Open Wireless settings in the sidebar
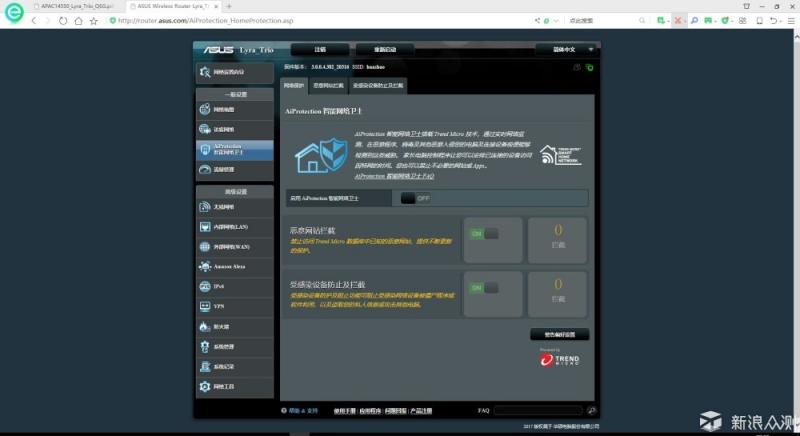Screen dimensions: 800x436 coord(235,207)
